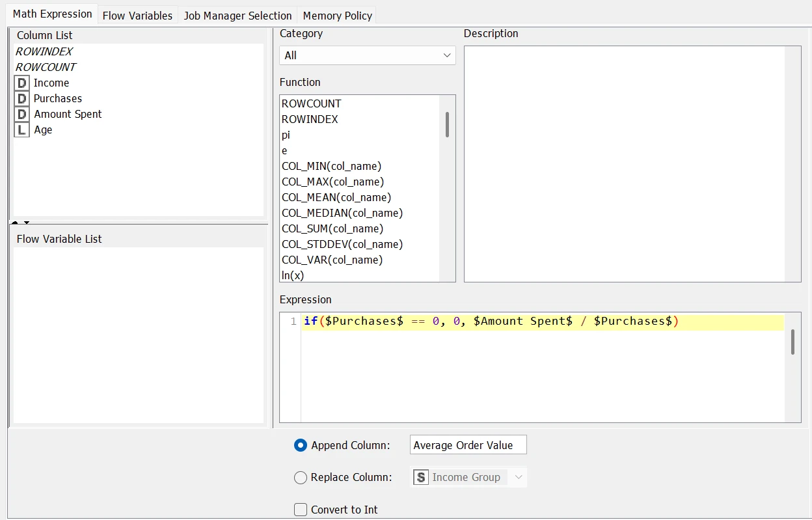The width and height of the screenshot is (812, 520).
Task: Choose pi in the Function list
Action: pos(286,135)
